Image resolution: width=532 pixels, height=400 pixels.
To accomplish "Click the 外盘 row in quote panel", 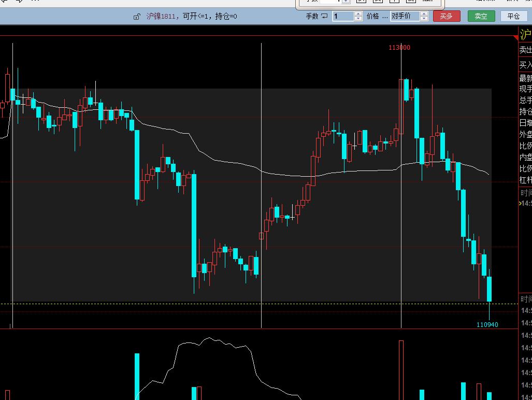I will pos(525,134).
